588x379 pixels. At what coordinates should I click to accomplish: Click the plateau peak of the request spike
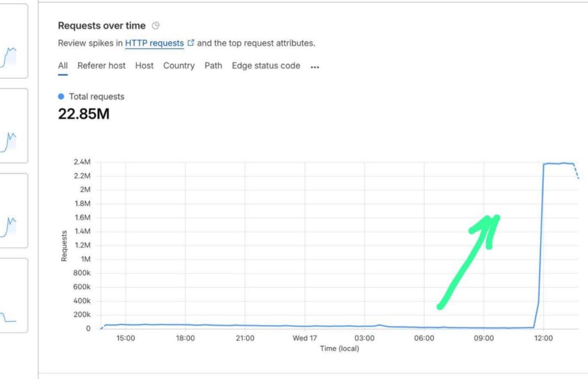coord(559,164)
